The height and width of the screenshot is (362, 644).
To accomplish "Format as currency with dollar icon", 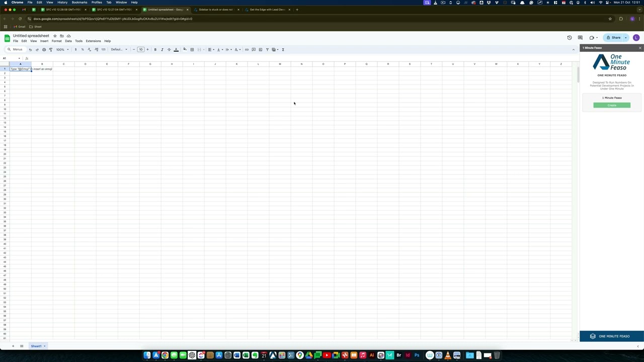I will [x=75, y=49].
